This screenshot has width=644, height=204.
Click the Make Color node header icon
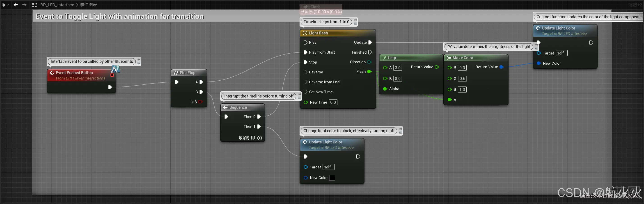click(x=449, y=58)
